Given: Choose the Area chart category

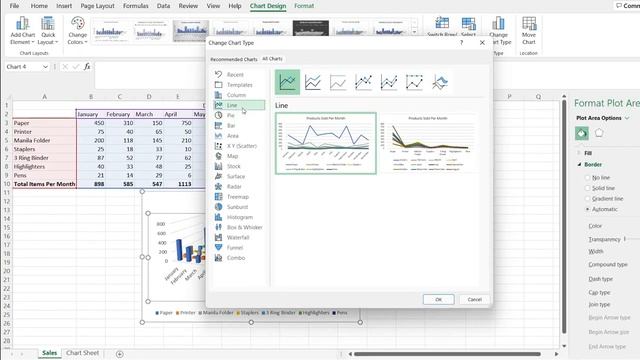Looking at the screenshot, I should (239, 136).
